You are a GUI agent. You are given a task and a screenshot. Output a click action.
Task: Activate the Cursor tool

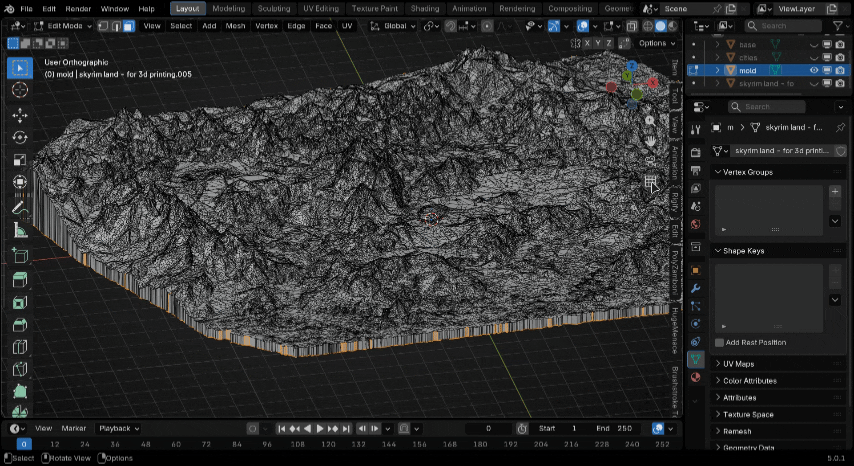point(20,90)
